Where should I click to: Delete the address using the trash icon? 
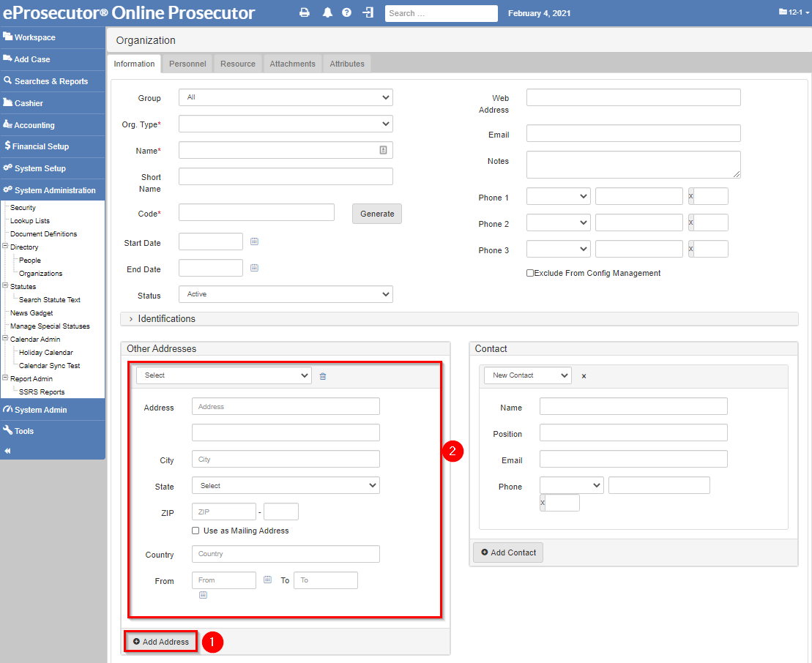tap(323, 375)
